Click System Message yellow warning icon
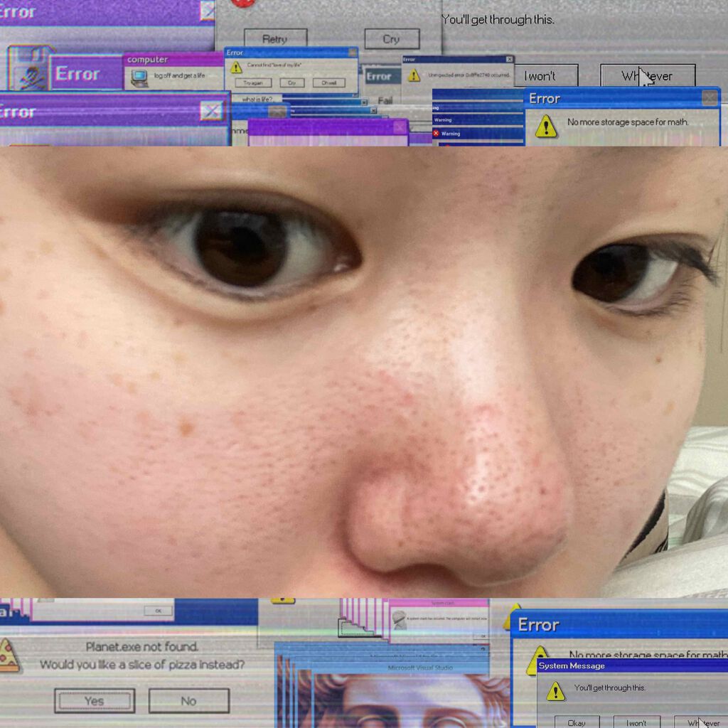Viewport: 728px width, 728px height. point(555,690)
